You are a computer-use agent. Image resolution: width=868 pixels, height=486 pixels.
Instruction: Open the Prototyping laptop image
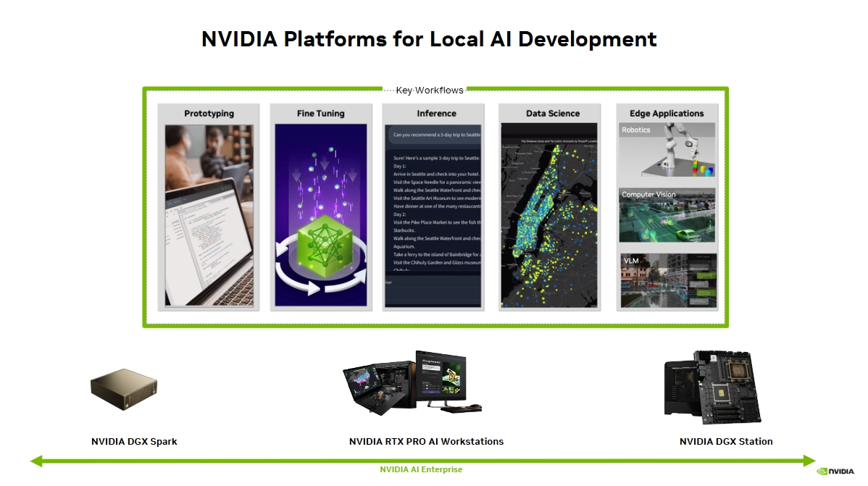click(x=209, y=215)
